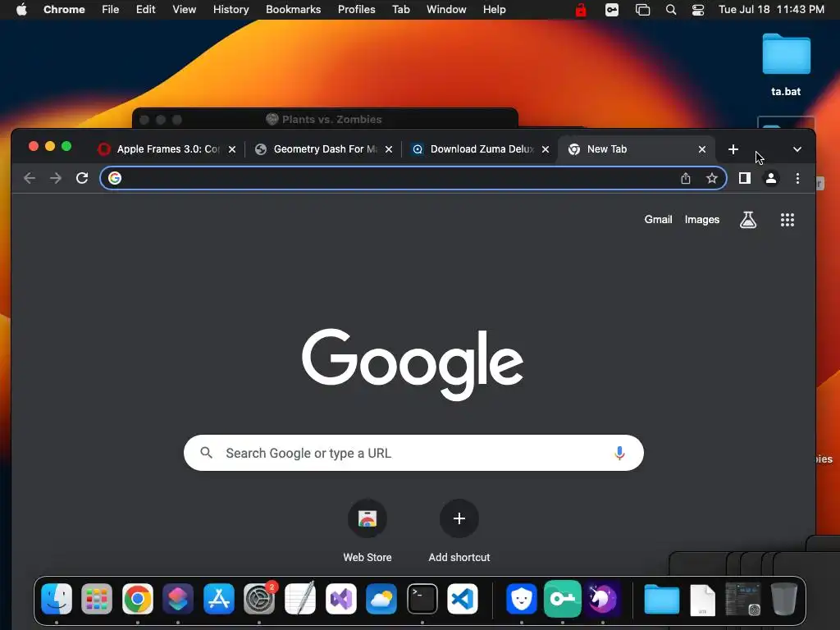Open the Tab menu

click(400, 10)
